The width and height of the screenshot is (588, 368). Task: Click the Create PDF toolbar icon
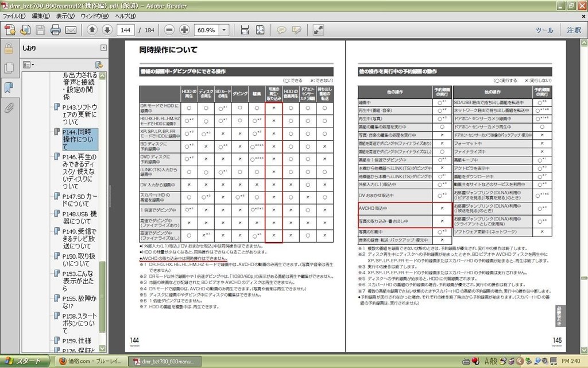coord(10,30)
